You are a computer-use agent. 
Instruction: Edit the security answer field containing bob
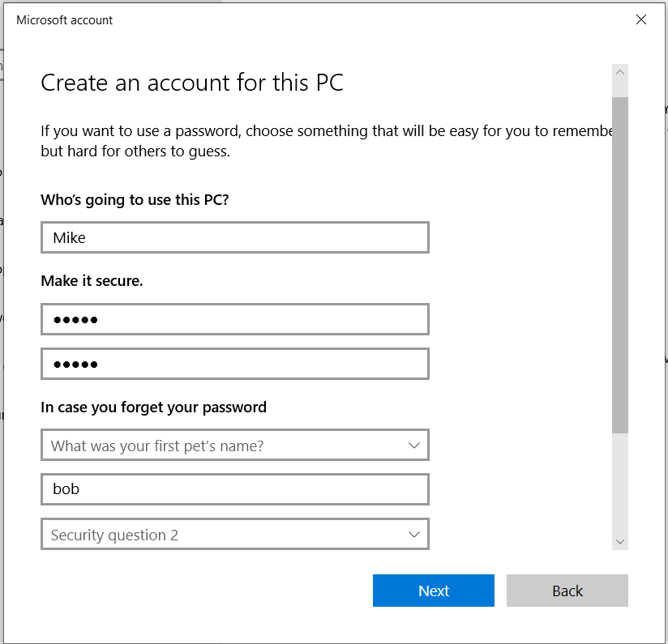tap(234, 489)
